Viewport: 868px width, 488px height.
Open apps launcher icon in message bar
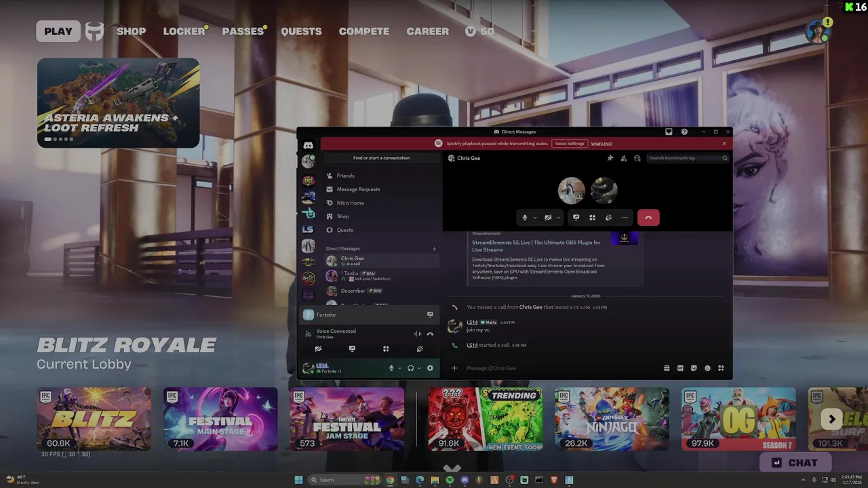[721, 368]
